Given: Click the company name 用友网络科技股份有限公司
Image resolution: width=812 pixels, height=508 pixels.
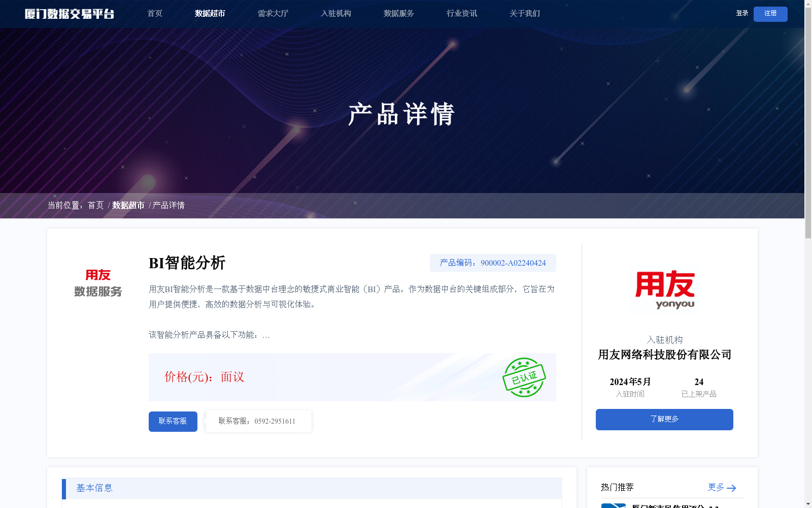Looking at the screenshot, I should point(665,355).
